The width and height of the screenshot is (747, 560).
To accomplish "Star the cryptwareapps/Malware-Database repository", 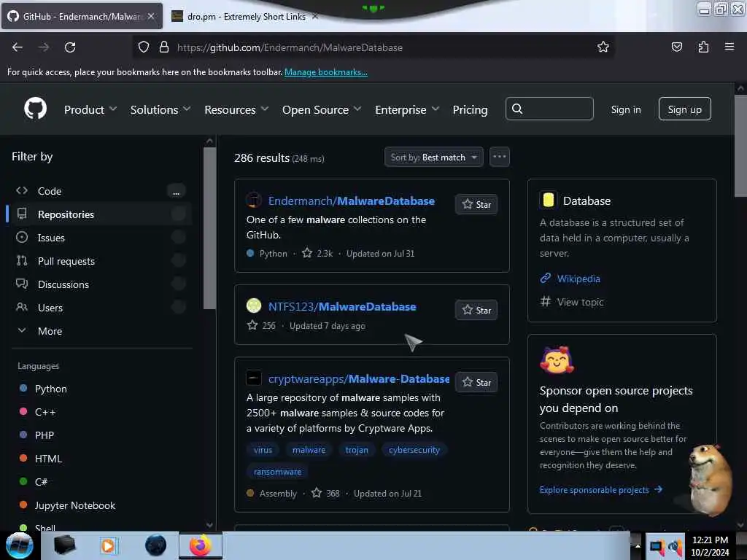I will coord(476,382).
